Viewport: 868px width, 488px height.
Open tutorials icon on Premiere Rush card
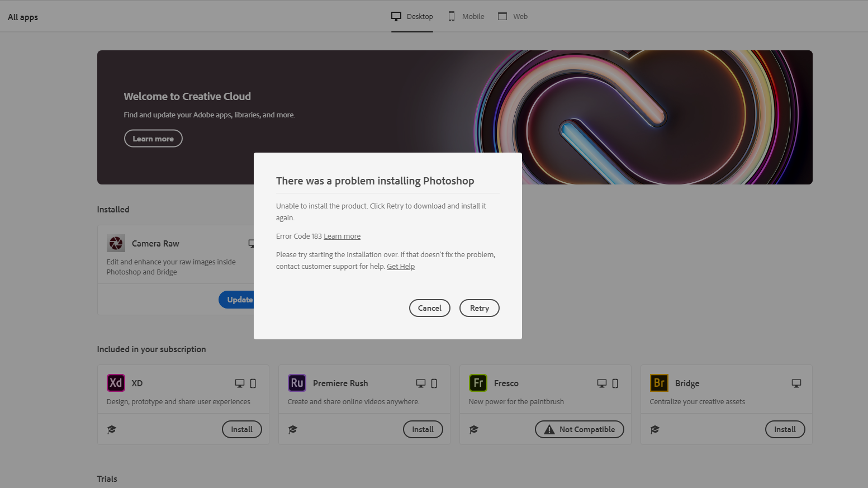[x=293, y=429]
